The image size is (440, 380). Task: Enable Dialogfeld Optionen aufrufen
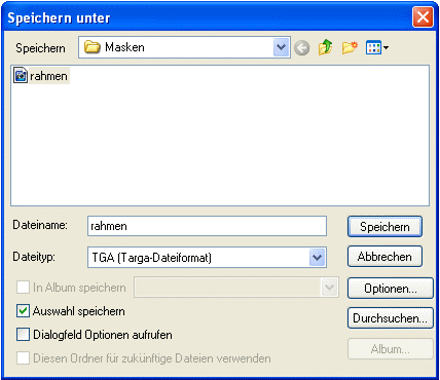(x=23, y=334)
